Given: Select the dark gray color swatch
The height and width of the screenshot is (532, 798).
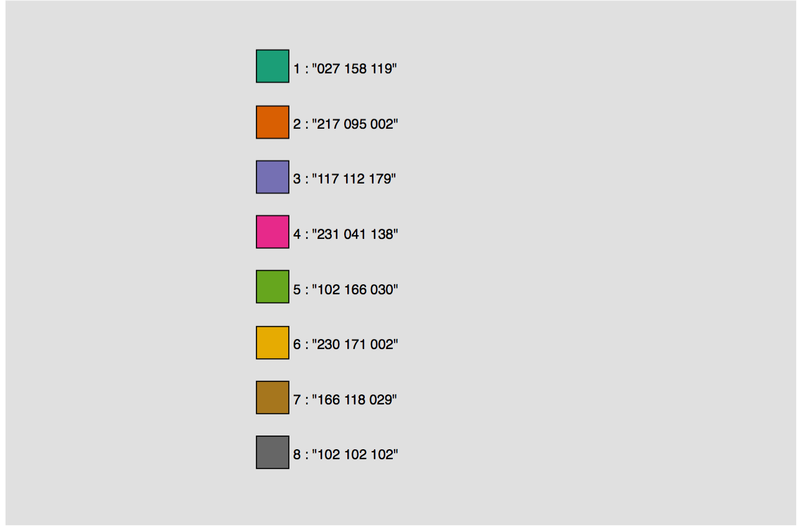Looking at the screenshot, I should pyautogui.click(x=273, y=452).
